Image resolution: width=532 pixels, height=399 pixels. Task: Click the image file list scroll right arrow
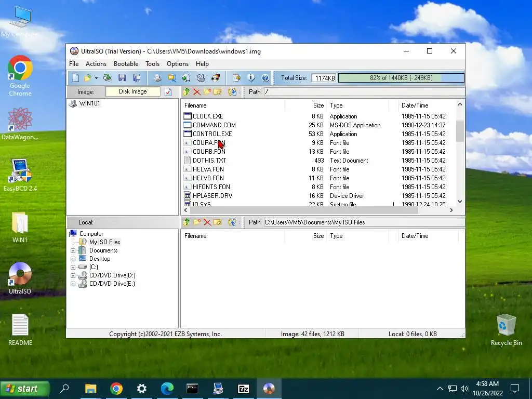[x=451, y=210]
